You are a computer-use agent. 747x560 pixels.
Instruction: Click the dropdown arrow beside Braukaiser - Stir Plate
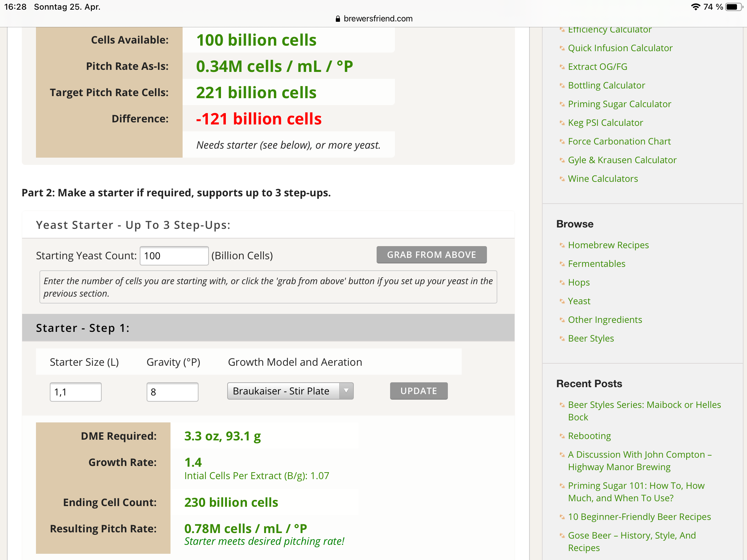pos(346,391)
